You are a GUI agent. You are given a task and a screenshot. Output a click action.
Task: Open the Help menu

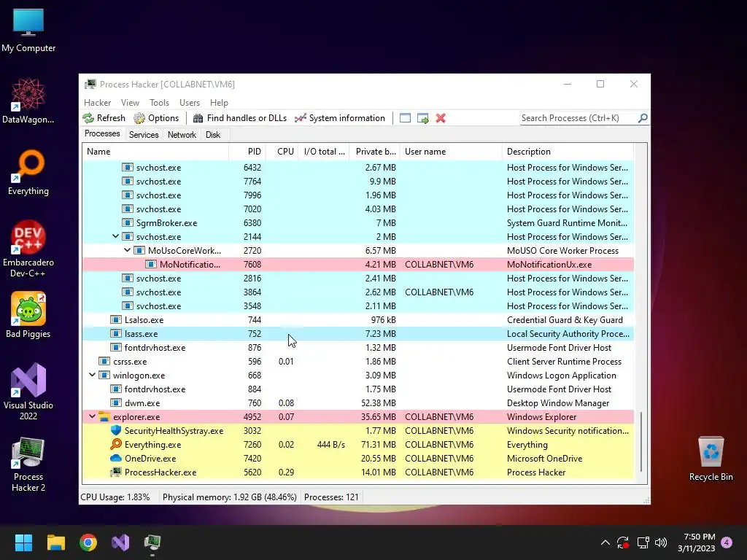[x=219, y=102]
